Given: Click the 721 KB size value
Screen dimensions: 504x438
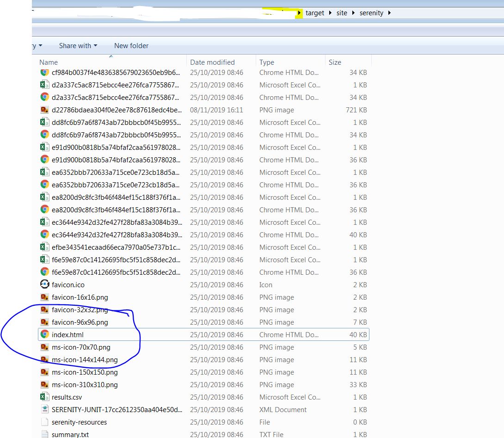Looking at the screenshot, I should click(356, 110).
